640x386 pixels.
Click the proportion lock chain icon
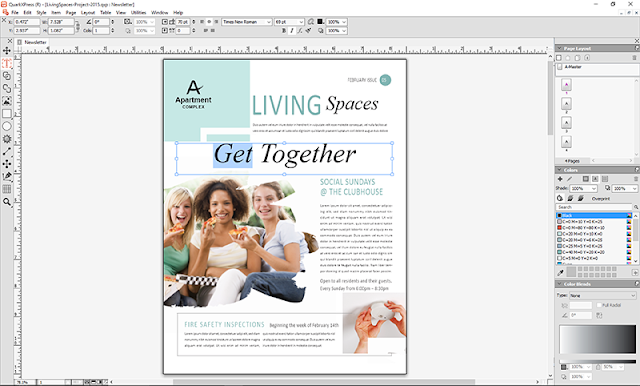(78, 26)
